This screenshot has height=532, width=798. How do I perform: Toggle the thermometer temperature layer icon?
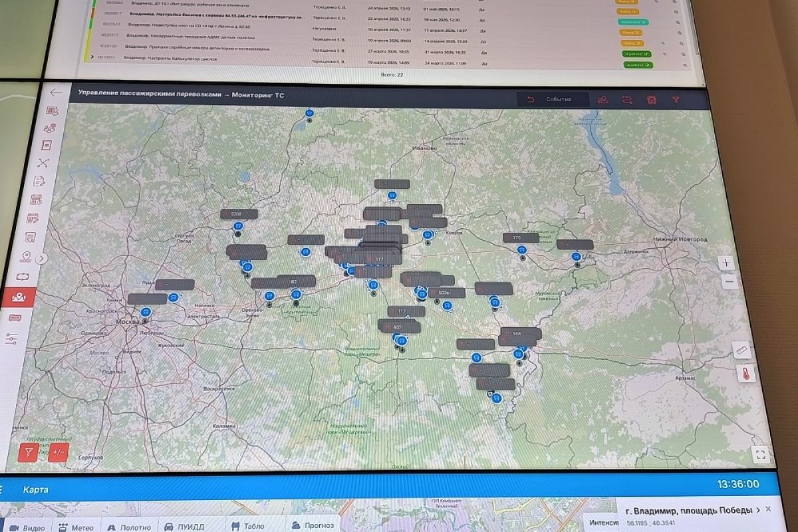click(746, 374)
